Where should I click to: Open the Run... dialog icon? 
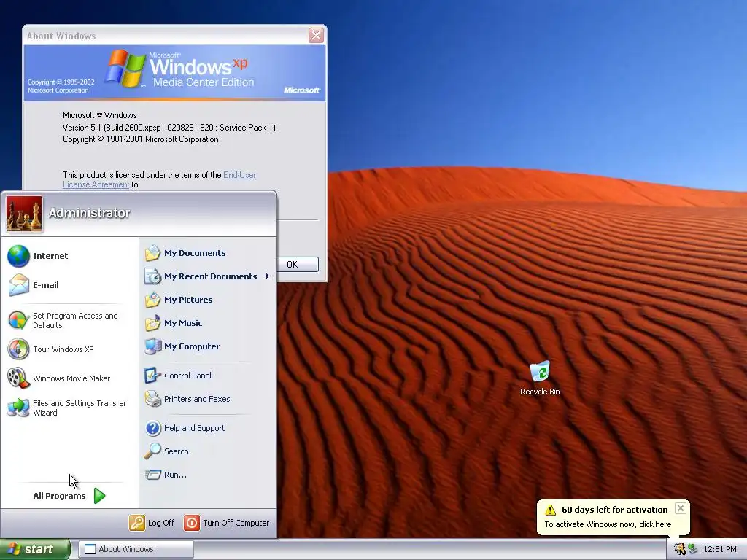153,474
